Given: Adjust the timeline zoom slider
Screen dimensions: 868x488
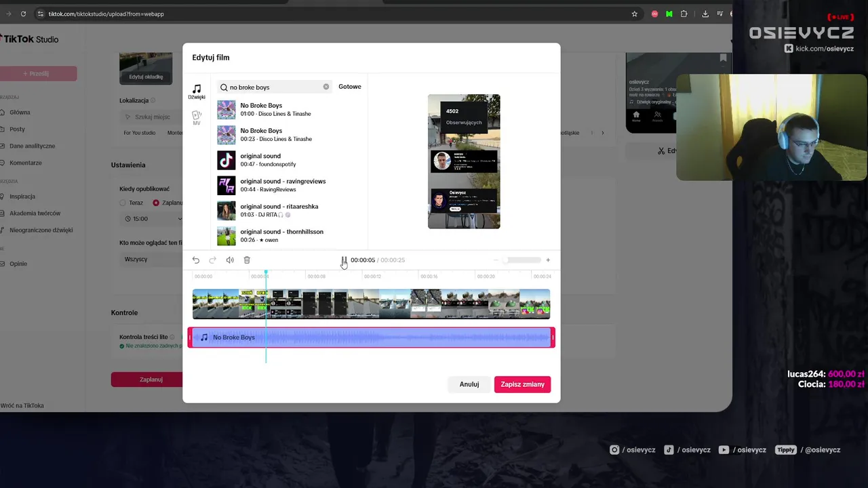Looking at the screenshot, I should [522, 260].
